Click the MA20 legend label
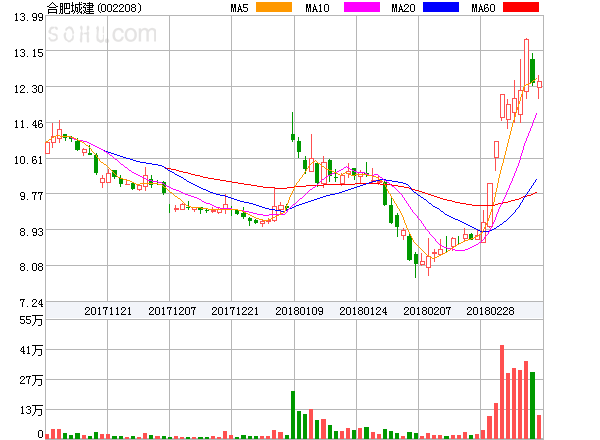 coord(403,8)
